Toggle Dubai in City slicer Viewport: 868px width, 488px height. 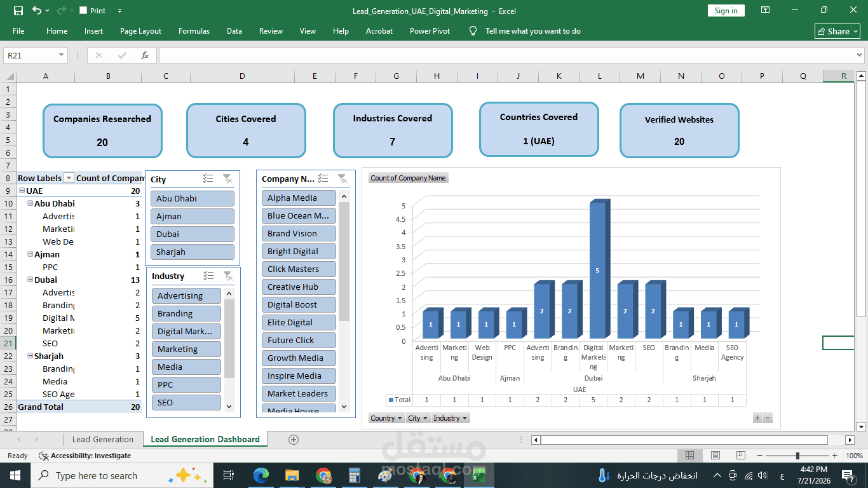[192, 234]
